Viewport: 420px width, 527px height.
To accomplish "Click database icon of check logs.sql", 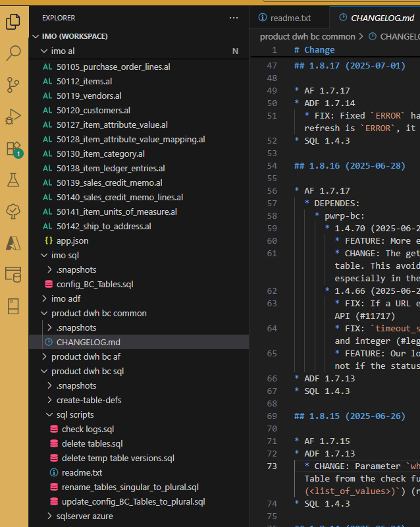I will pyautogui.click(x=54, y=430).
